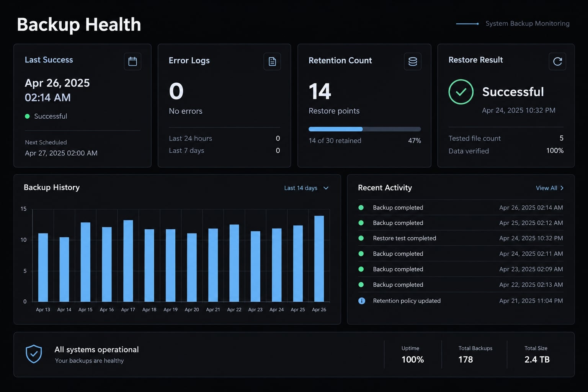Open the View All link in Recent Activity
The width and height of the screenshot is (588, 392).
click(x=550, y=188)
